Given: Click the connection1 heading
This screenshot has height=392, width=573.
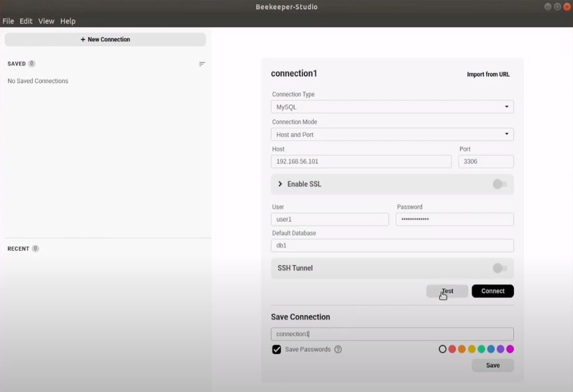Looking at the screenshot, I should tap(294, 74).
